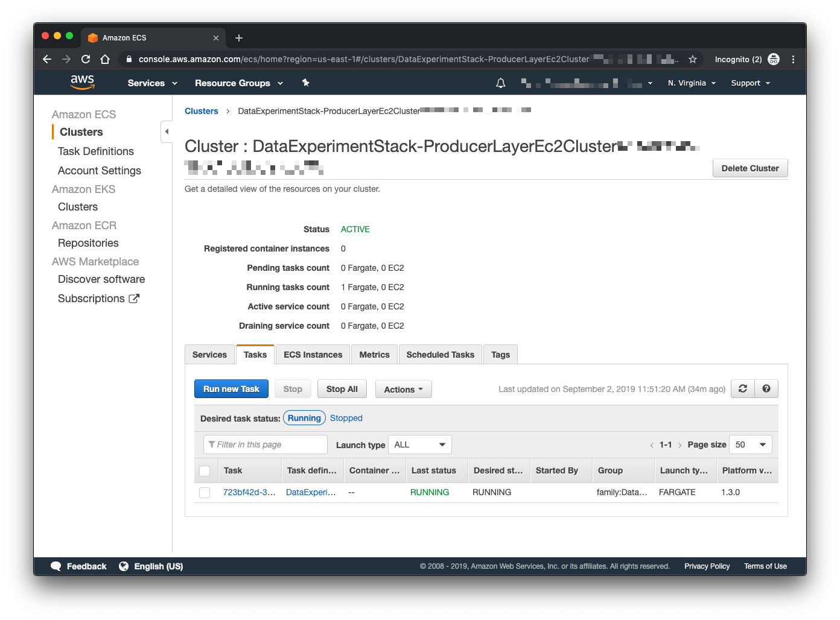840x620 pixels.
Task: Click the disabled Stop button
Action: coord(293,389)
